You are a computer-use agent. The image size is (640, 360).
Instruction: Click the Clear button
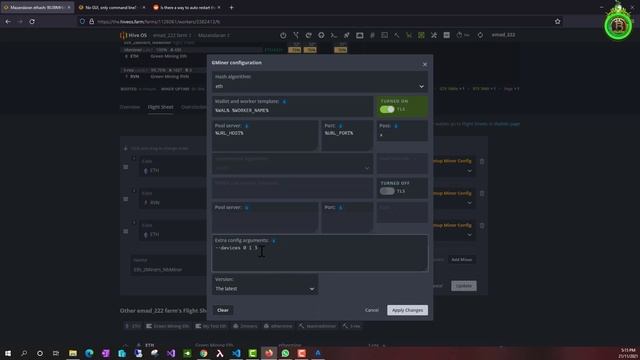[223, 310]
